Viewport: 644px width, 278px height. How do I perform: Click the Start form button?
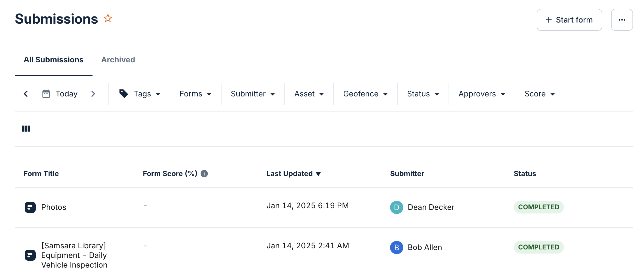[569, 20]
